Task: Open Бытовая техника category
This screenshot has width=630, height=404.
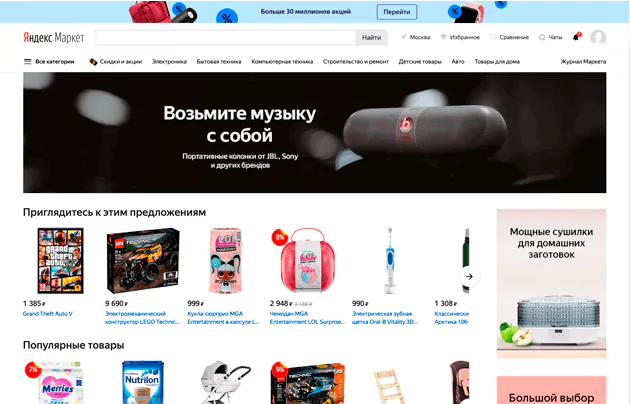Action: click(219, 61)
